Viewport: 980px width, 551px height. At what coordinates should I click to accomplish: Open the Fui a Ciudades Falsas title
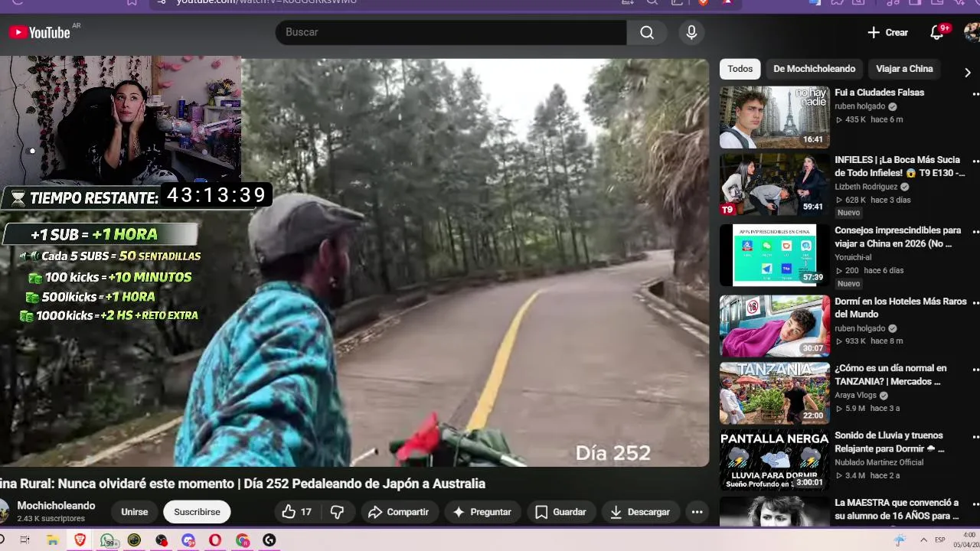pos(879,93)
